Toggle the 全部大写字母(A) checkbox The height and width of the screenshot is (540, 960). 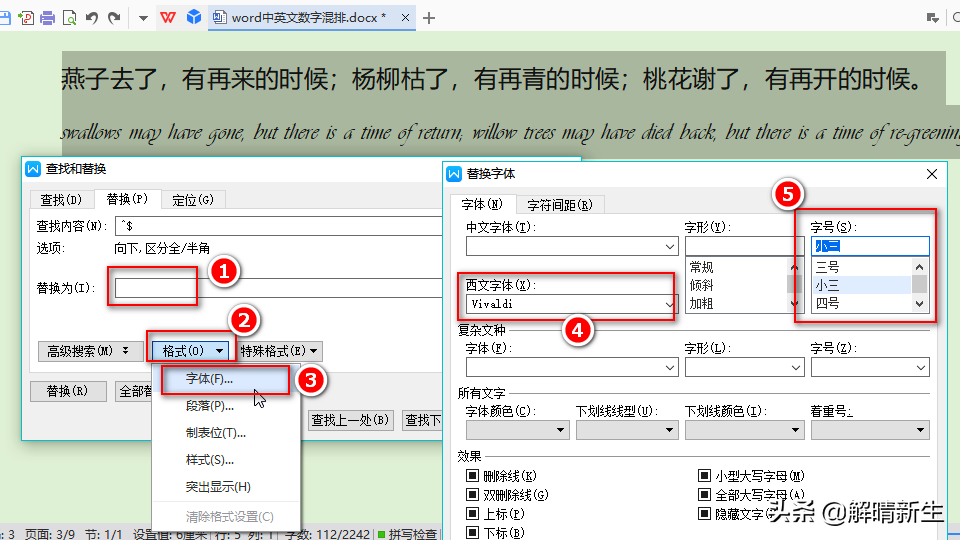pyautogui.click(x=704, y=495)
